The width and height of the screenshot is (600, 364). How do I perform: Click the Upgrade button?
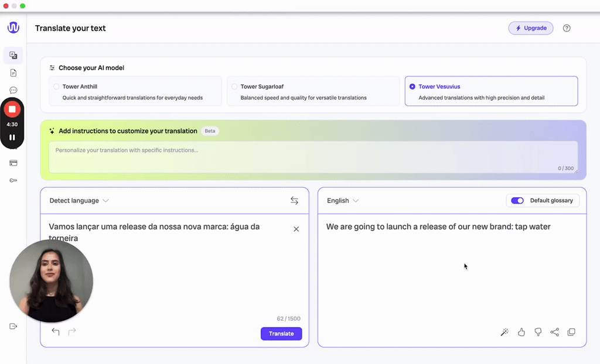(530, 28)
